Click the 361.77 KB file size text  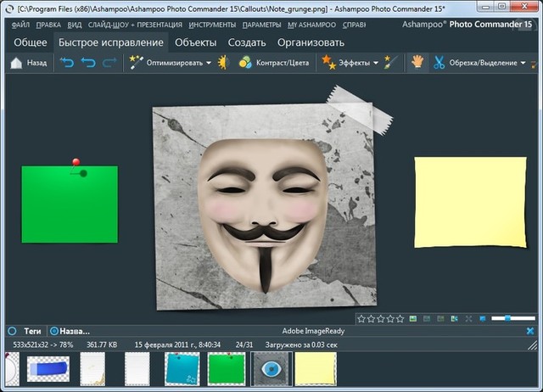click(x=102, y=344)
